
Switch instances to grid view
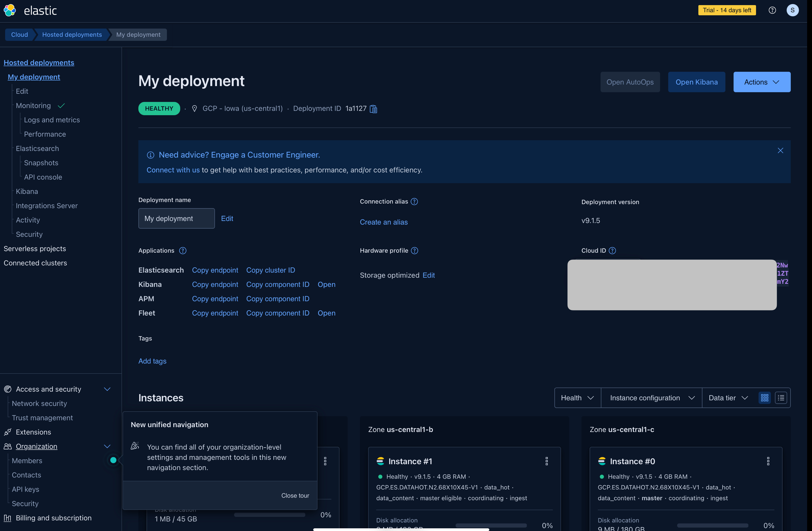click(764, 397)
